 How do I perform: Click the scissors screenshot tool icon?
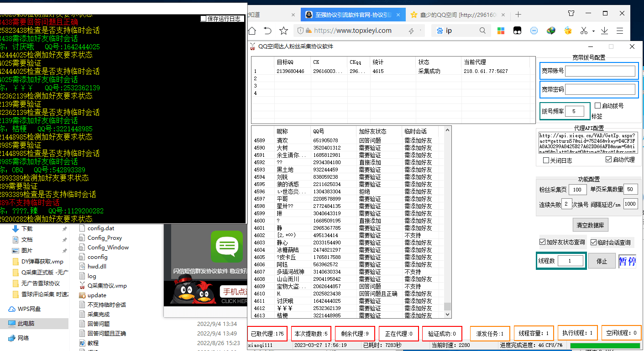(x=584, y=31)
